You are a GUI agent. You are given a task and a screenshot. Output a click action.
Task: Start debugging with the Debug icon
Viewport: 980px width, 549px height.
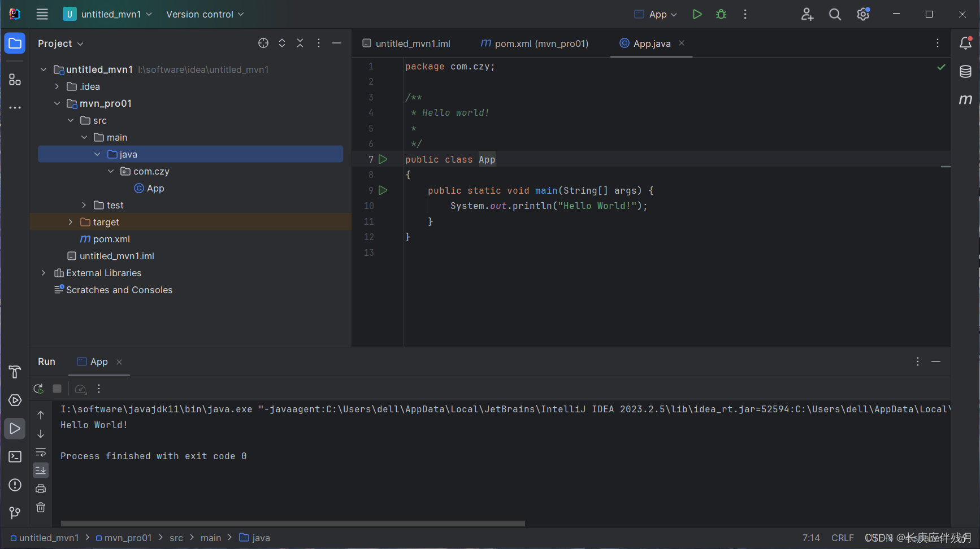click(721, 14)
